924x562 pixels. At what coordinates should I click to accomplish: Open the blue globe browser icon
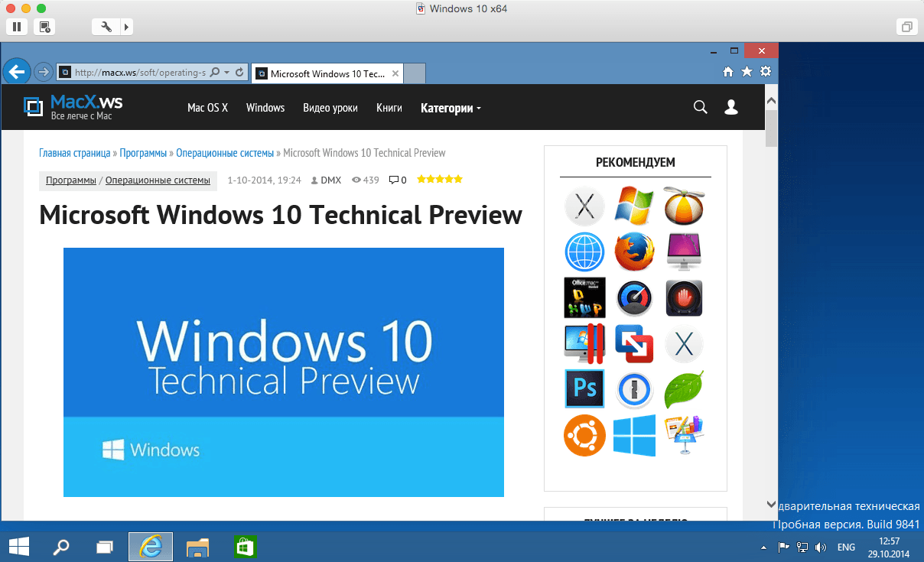(585, 252)
